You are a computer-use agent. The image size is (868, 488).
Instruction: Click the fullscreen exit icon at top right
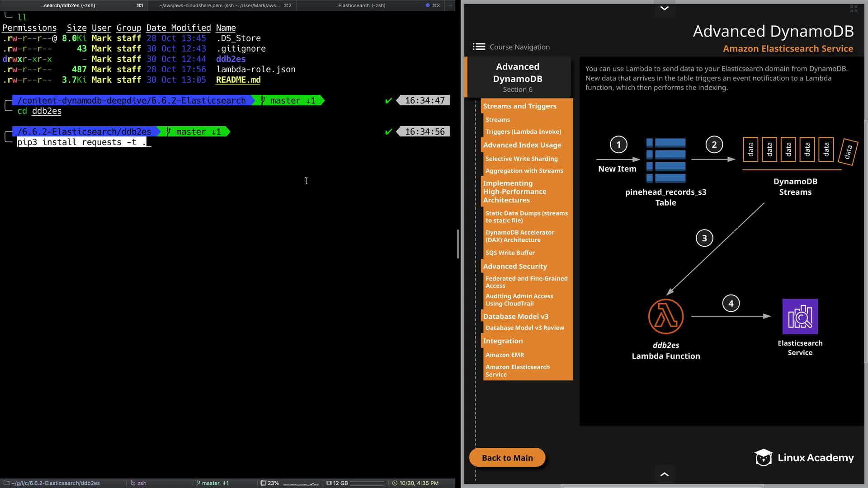point(854,8)
